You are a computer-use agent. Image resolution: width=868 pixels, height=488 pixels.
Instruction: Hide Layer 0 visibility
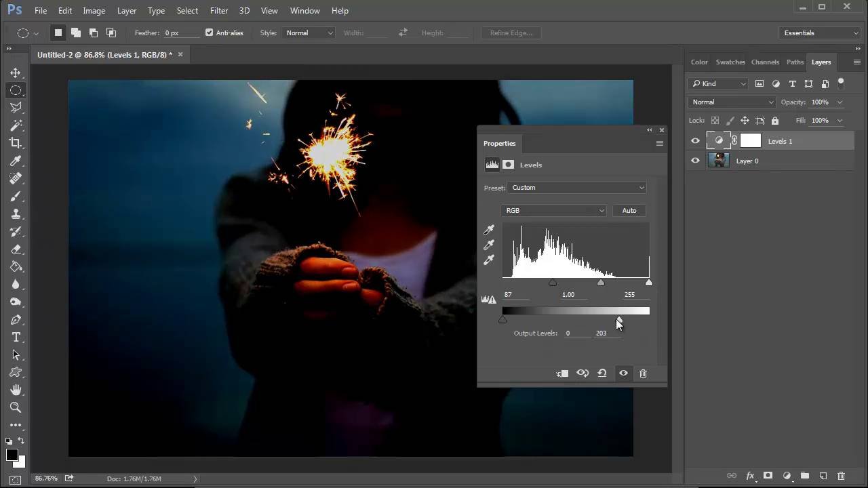point(695,161)
